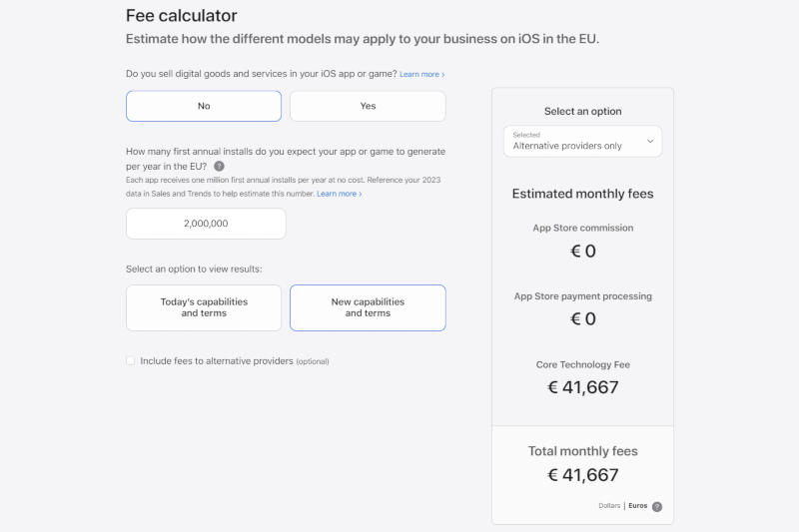
Task: Open the "Alternative providers only" dropdown
Action: pyautogui.click(x=582, y=141)
